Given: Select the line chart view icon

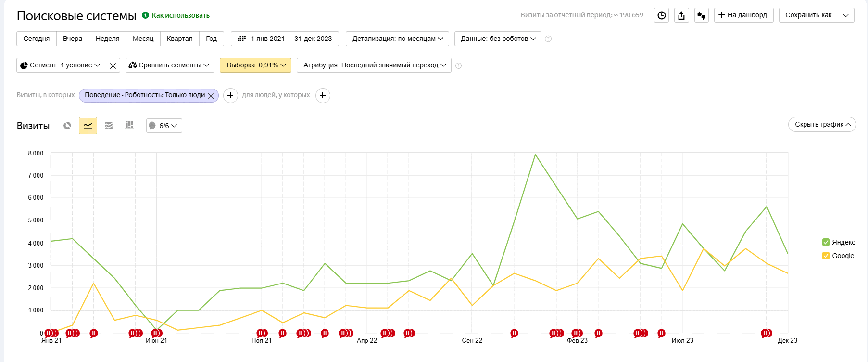Looking at the screenshot, I should click(x=88, y=126).
